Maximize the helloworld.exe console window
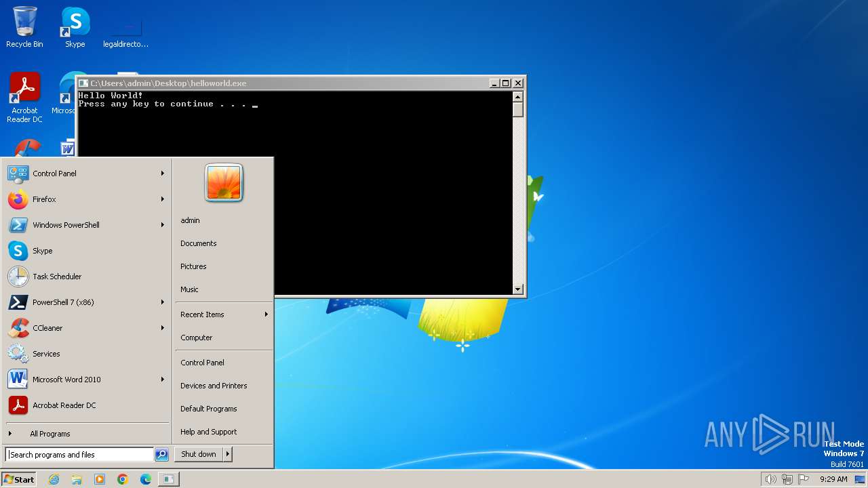 pos(506,83)
